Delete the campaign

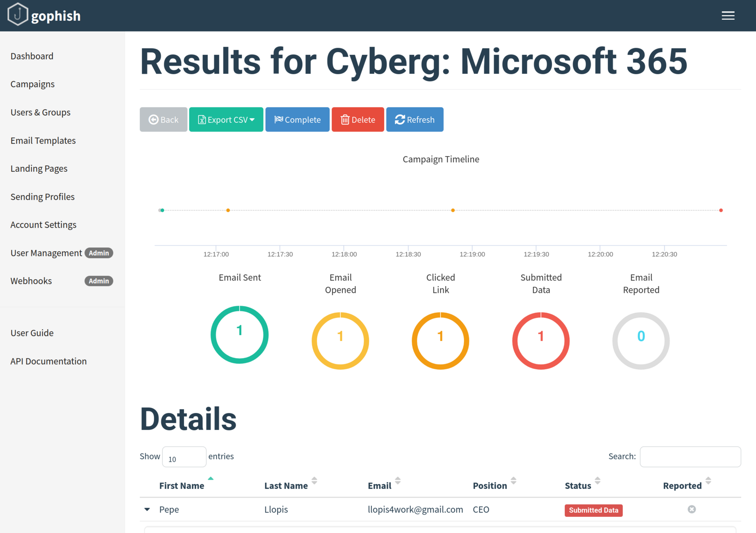[358, 120]
